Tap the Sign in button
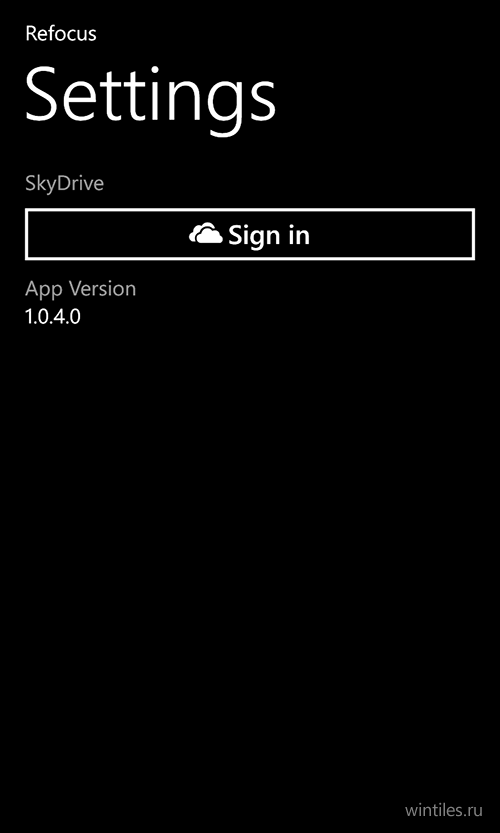500x833 pixels. tap(250, 234)
